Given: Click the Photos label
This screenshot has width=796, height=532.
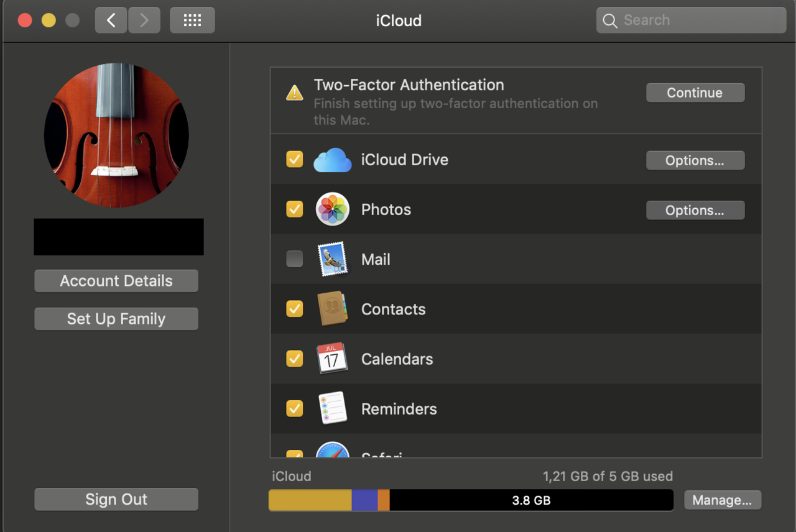Looking at the screenshot, I should coord(386,209).
